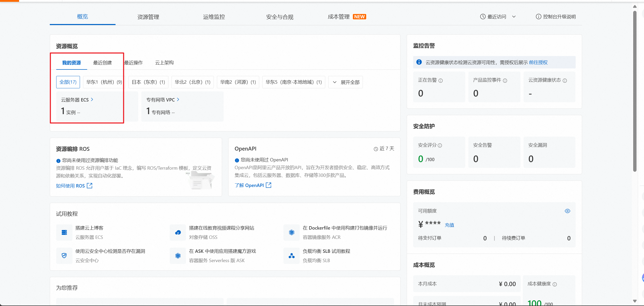The image size is (644, 306).
Task: Click the ACR icon for Dockerfile tutorial
Action: [292, 232]
